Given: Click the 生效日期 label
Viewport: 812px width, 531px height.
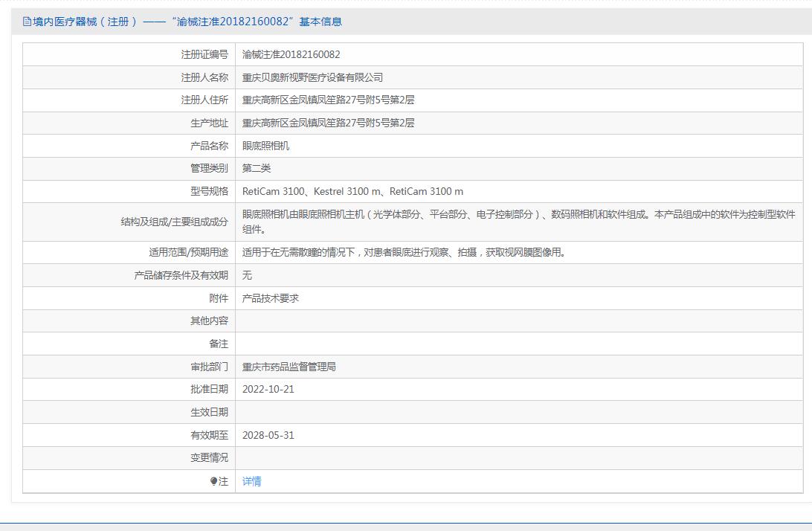Looking at the screenshot, I should (x=209, y=412).
